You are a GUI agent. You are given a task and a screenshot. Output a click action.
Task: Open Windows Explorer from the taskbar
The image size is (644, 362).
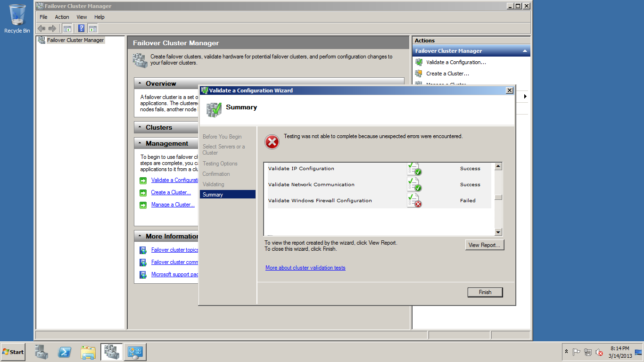(x=88, y=352)
